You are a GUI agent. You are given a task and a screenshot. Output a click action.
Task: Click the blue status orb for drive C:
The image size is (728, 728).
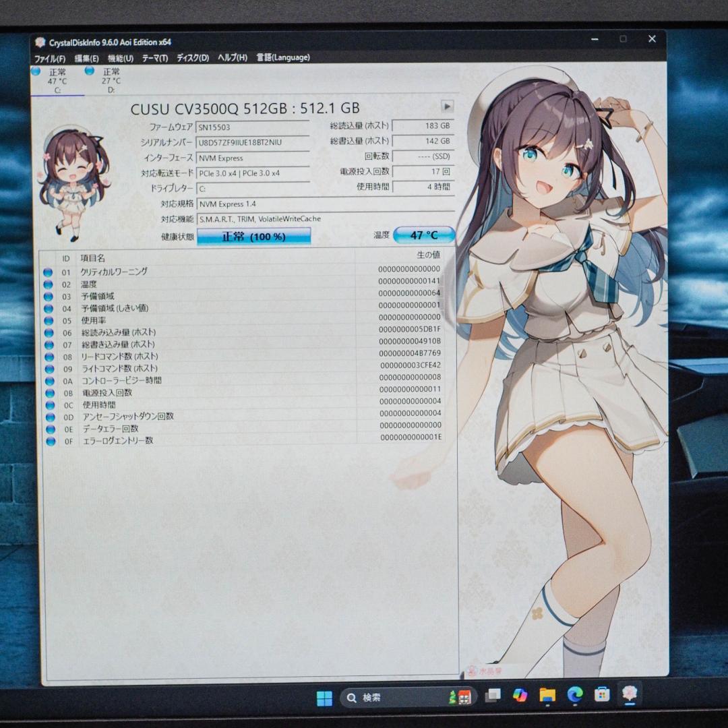click(x=36, y=71)
